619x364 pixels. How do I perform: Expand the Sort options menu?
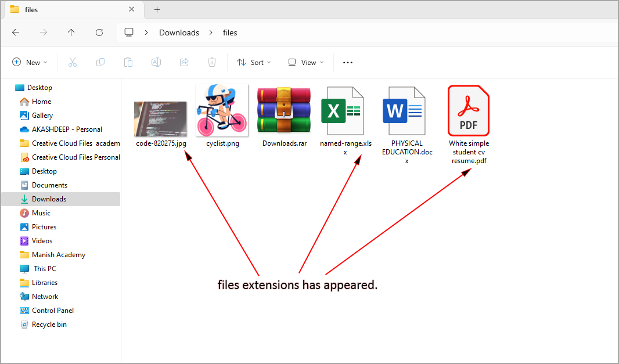pyautogui.click(x=254, y=62)
